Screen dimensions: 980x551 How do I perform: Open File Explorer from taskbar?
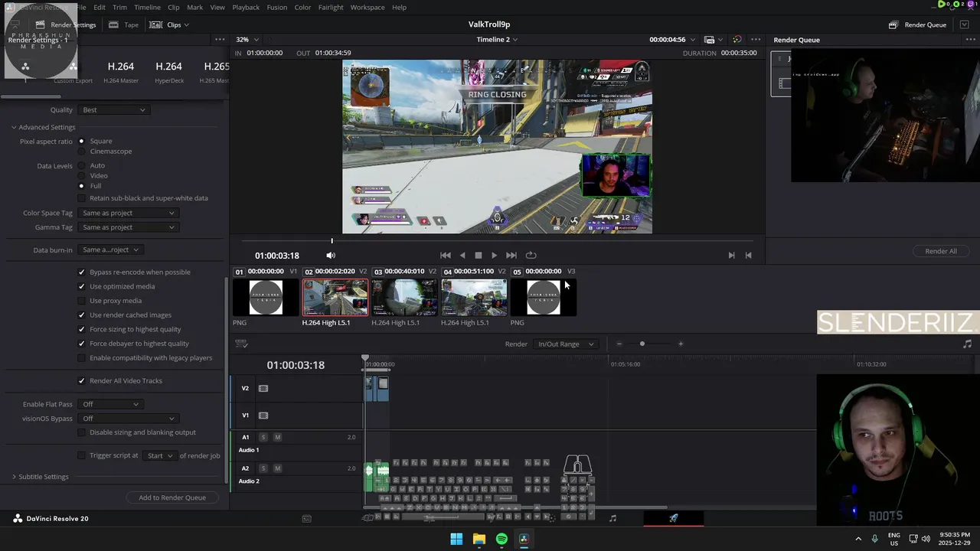(x=479, y=540)
